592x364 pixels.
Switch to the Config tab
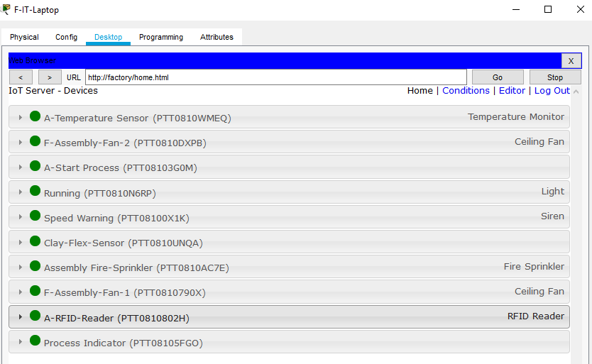67,37
